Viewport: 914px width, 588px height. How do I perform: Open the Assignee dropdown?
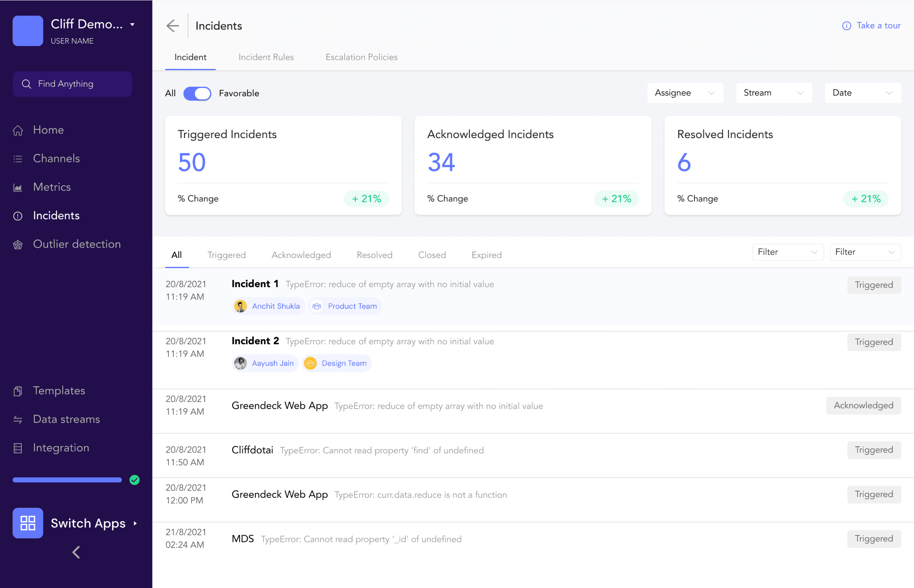click(685, 93)
